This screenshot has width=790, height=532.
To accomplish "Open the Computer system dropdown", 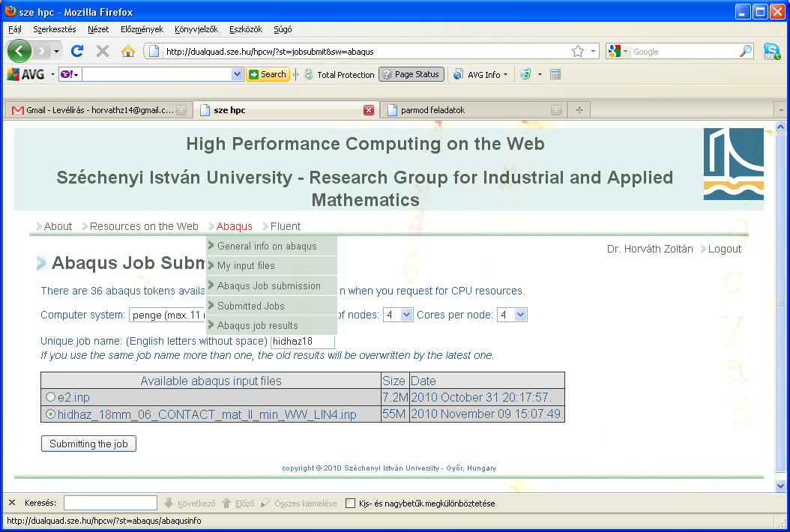I will pyautogui.click(x=167, y=315).
